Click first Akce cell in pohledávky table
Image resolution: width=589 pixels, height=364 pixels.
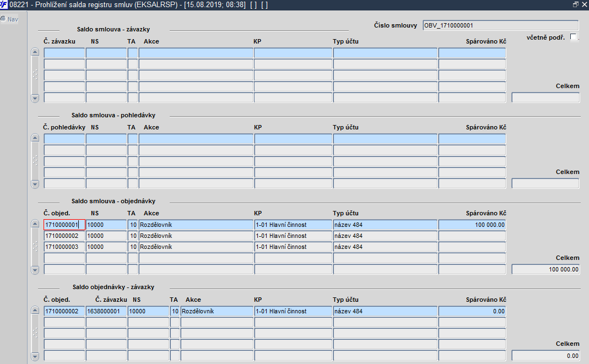[x=196, y=139]
